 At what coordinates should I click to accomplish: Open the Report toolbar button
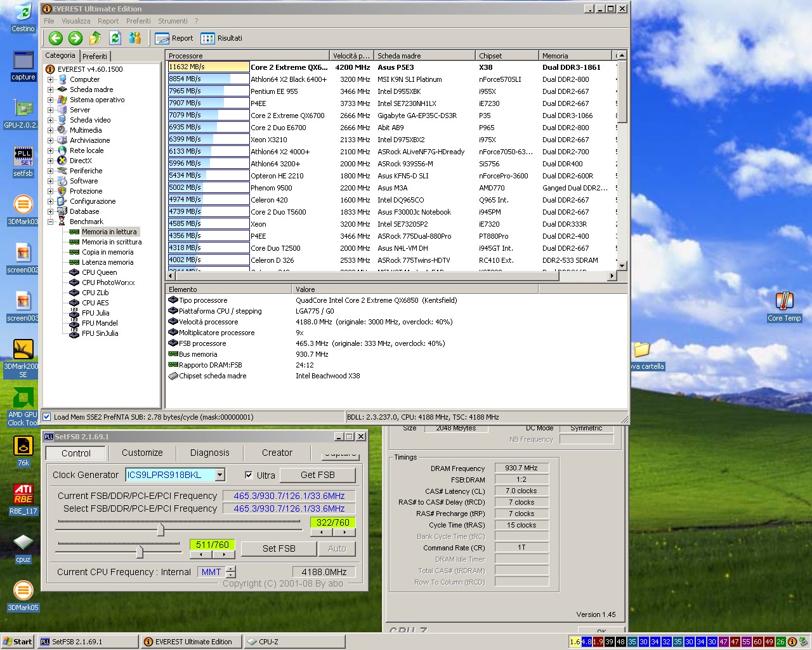tap(174, 38)
